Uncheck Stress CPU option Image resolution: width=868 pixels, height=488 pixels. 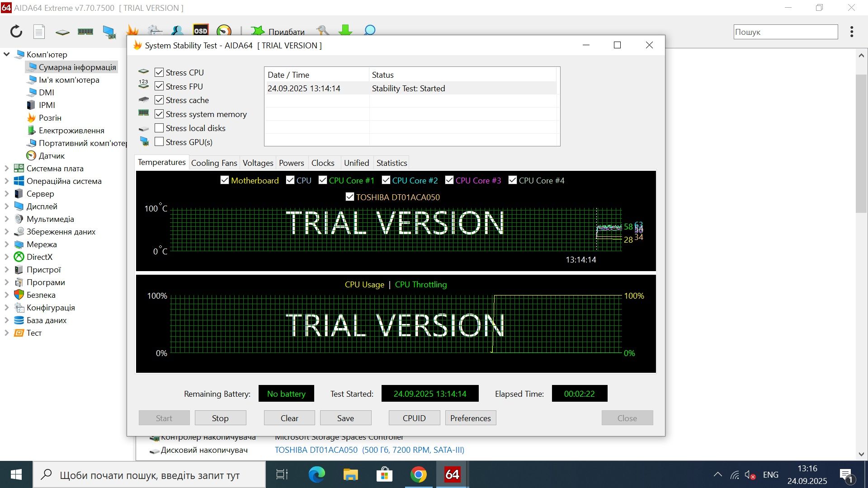pyautogui.click(x=159, y=72)
